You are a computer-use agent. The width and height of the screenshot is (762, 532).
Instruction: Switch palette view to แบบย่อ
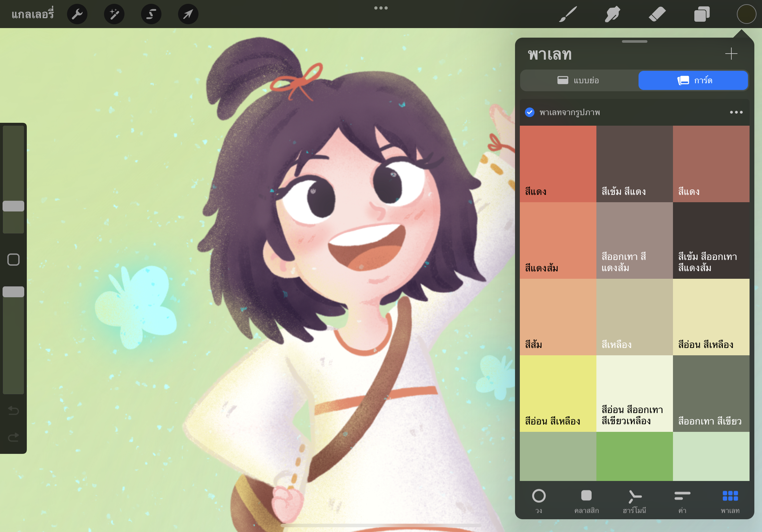tap(579, 80)
